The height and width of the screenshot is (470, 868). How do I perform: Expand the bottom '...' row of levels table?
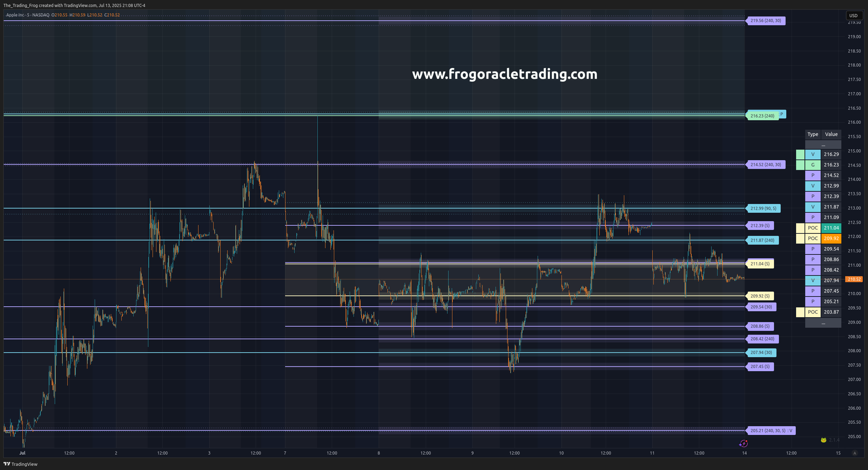[823, 323]
